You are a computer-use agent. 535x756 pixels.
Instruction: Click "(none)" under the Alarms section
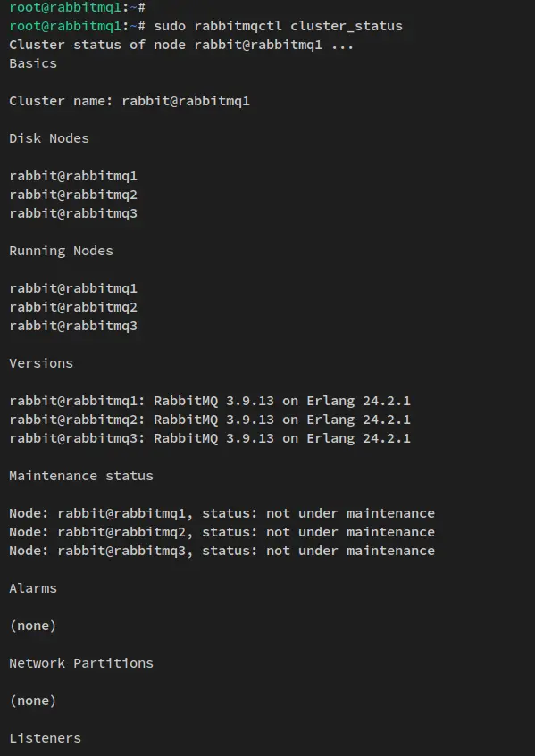pyautogui.click(x=33, y=626)
